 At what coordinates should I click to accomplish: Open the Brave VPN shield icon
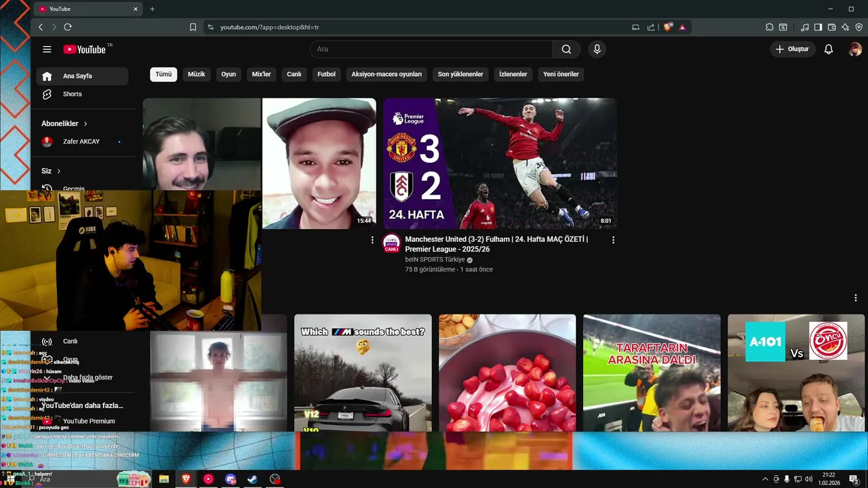(x=859, y=27)
